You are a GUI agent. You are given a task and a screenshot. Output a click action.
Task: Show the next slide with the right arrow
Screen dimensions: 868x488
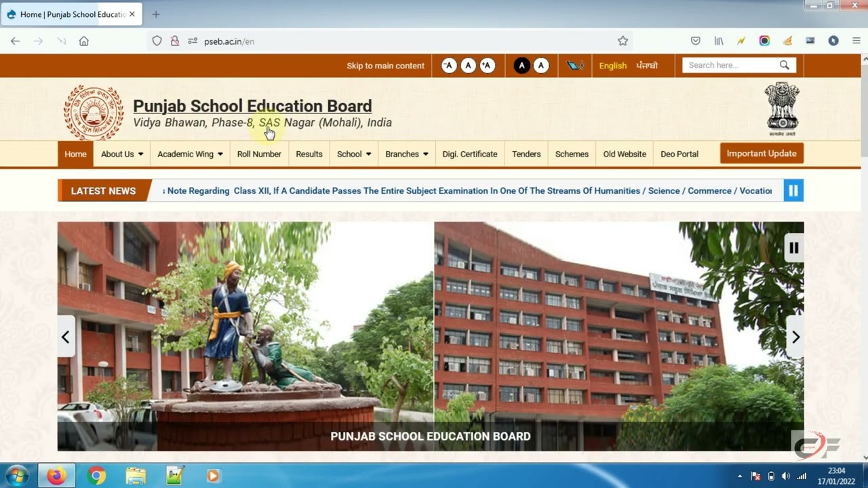[795, 337]
